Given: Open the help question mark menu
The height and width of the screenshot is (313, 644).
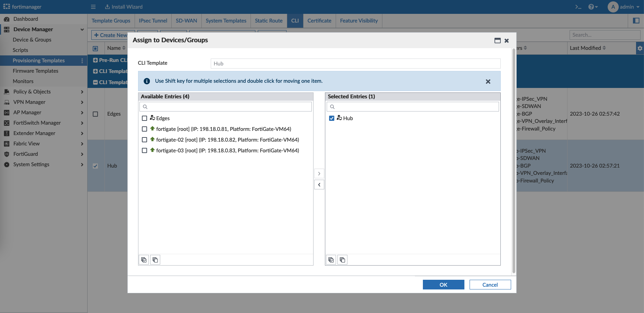Looking at the screenshot, I should [593, 7].
